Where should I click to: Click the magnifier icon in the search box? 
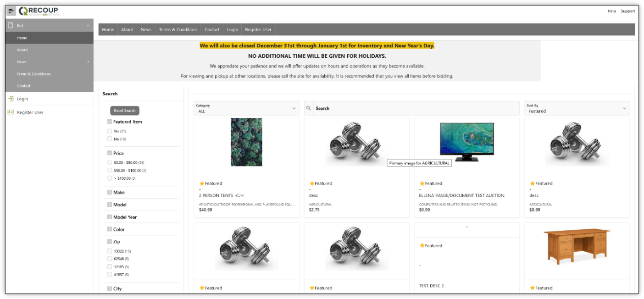309,108
